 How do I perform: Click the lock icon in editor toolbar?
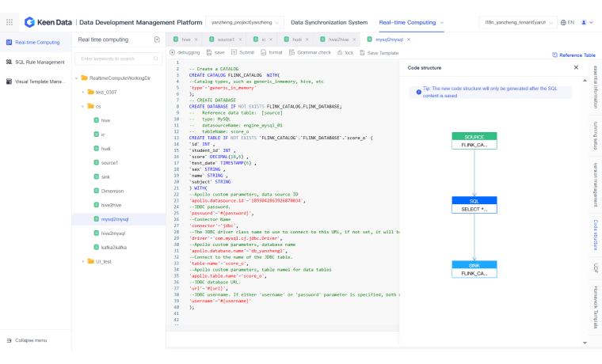[339, 52]
